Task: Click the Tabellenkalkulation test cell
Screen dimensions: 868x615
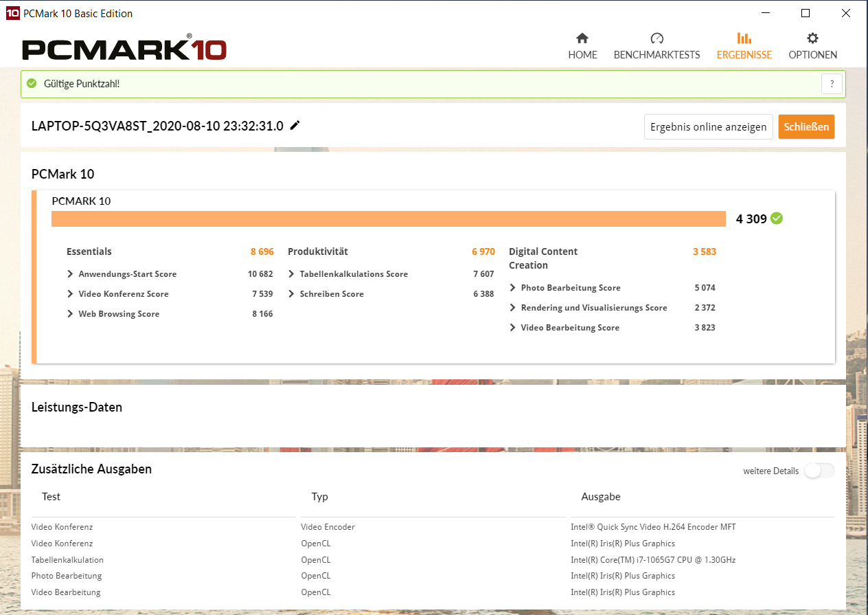Action: click(x=67, y=560)
